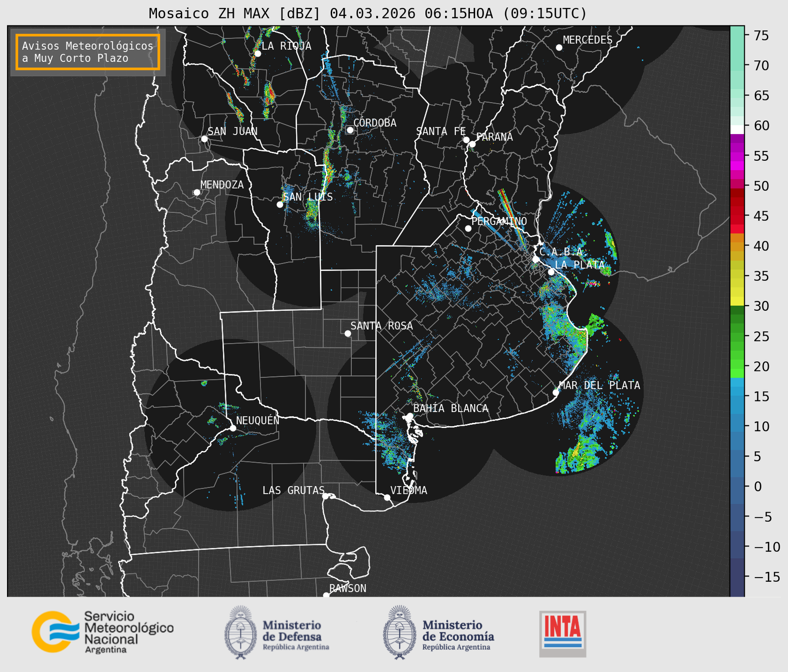Select the MAR DEL PLATA label
This screenshot has width=788, height=672.
point(600,386)
